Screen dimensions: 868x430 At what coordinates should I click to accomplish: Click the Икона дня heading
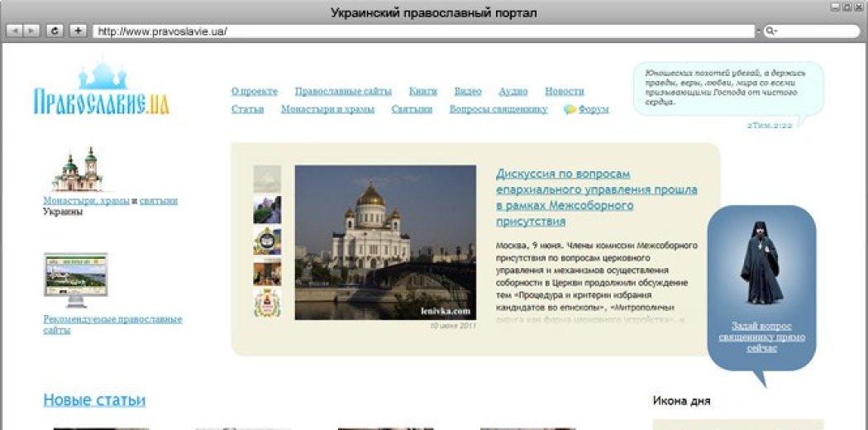point(681,401)
